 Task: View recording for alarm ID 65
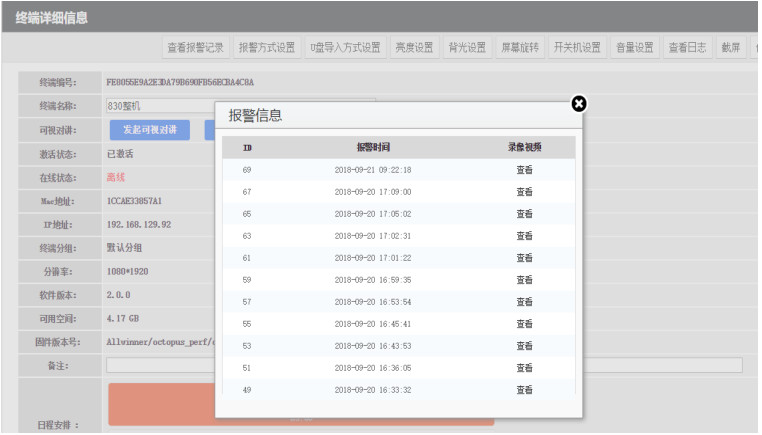pos(524,214)
